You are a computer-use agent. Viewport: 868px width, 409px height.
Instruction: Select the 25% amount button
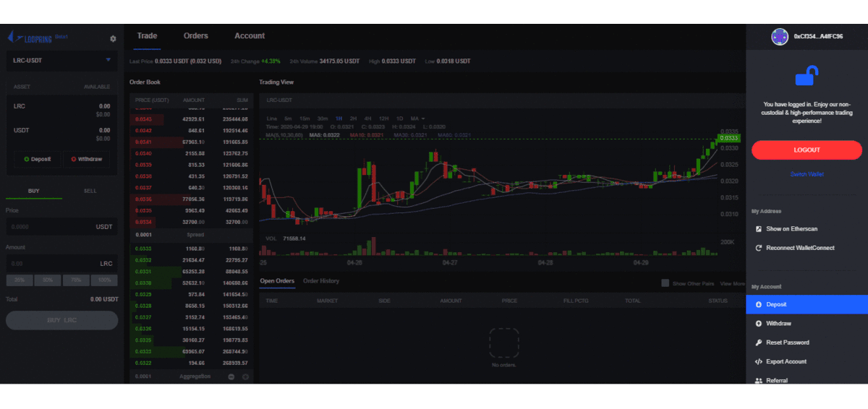click(x=20, y=280)
